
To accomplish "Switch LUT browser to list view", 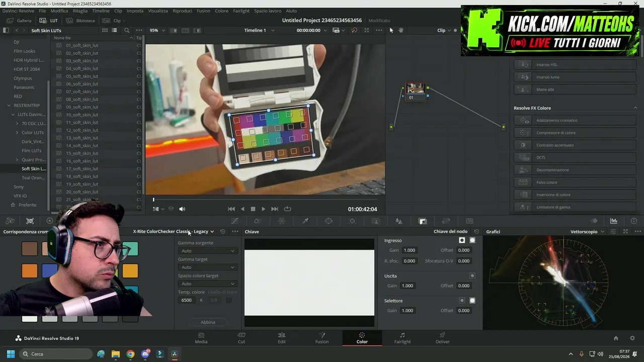I will point(114,30).
